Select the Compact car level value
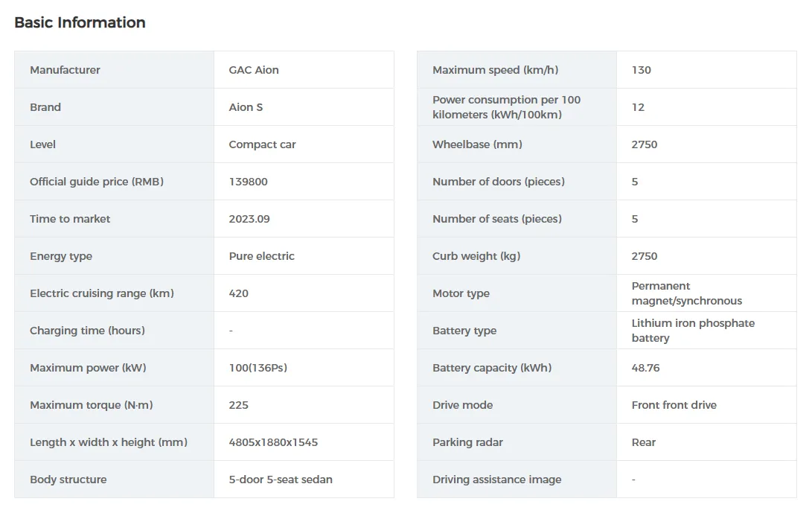Screen dimensions: 812x516 coord(262,144)
